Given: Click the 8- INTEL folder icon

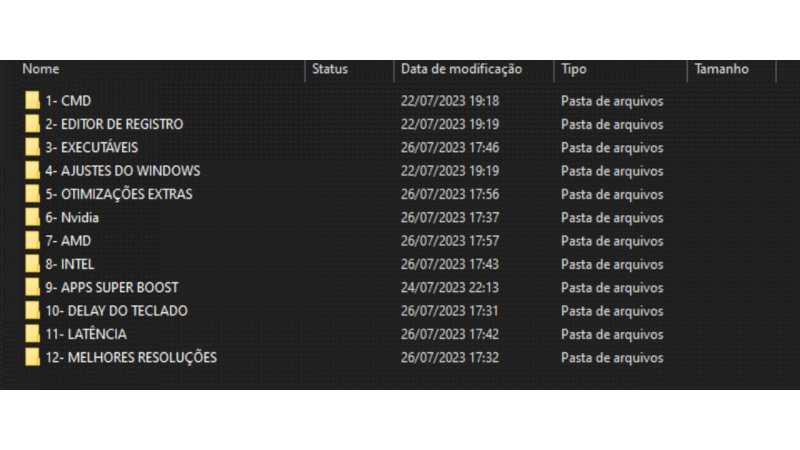Looking at the screenshot, I should (33, 265).
